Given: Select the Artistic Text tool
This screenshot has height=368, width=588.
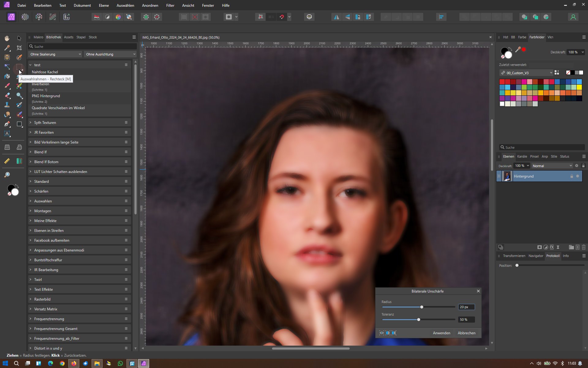Looking at the screenshot, I should (7, 134).
